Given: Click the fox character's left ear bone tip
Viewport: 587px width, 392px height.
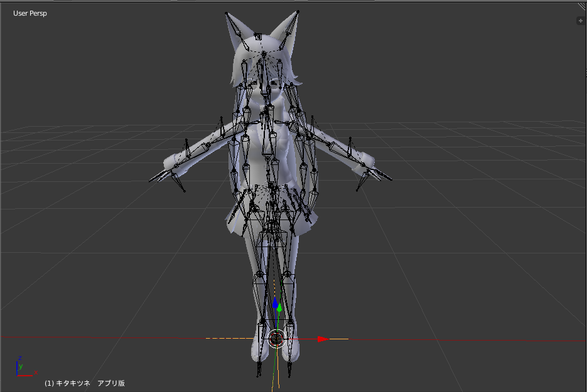Looking at the screenshot, I should tap(226, 13).
